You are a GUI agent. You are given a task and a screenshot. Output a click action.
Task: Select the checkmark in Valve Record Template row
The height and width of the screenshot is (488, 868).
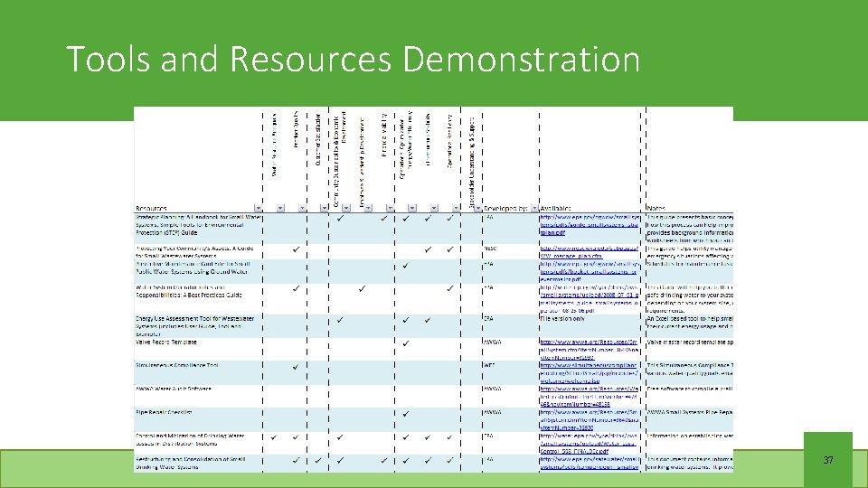tap(406, 343)
